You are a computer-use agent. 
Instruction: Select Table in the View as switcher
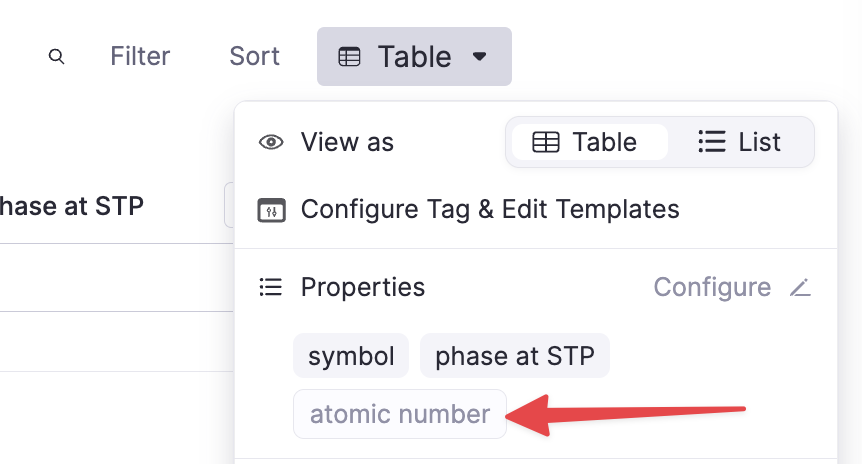pos(586,142)
